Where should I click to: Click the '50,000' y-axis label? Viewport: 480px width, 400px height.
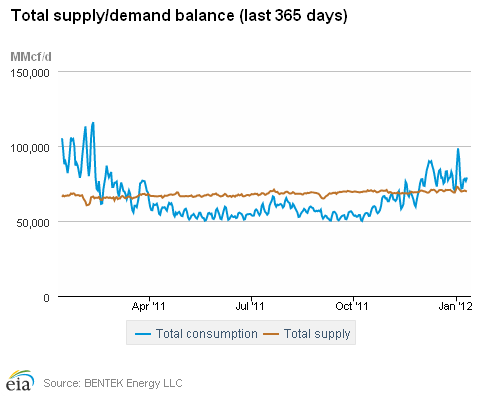pyautogui.click(x=33, y=223)
